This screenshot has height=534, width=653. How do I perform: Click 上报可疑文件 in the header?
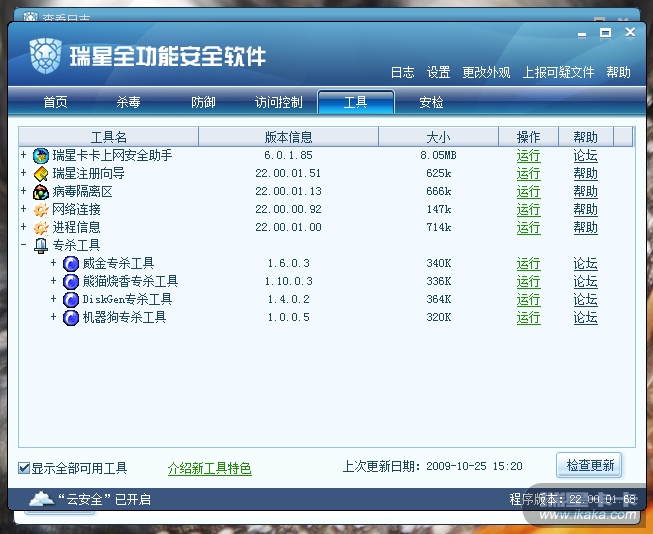tap(558, 72)
